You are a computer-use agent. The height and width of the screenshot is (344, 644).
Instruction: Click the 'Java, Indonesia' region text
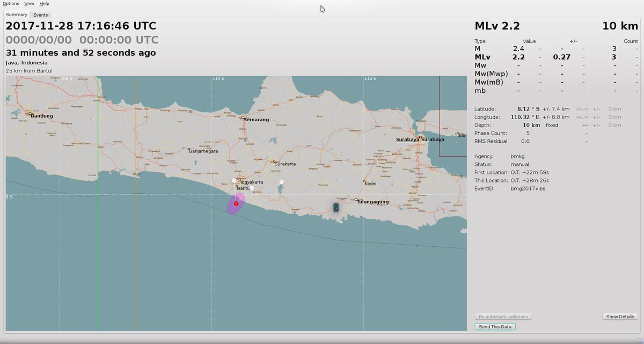[x=27, y=63]
